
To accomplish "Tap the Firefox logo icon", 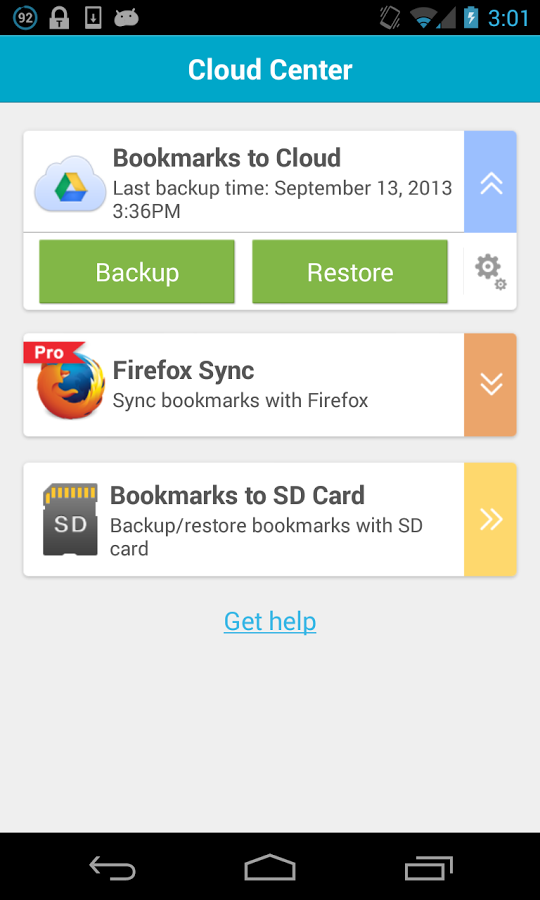I will 71,385.
